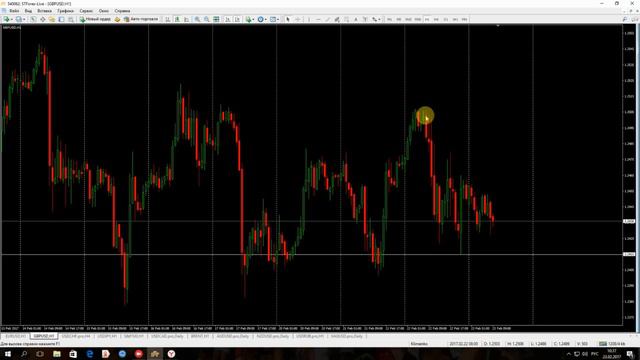Switch timeframe to H4
This screenshot has height=360, width=640.
[436, 19]
